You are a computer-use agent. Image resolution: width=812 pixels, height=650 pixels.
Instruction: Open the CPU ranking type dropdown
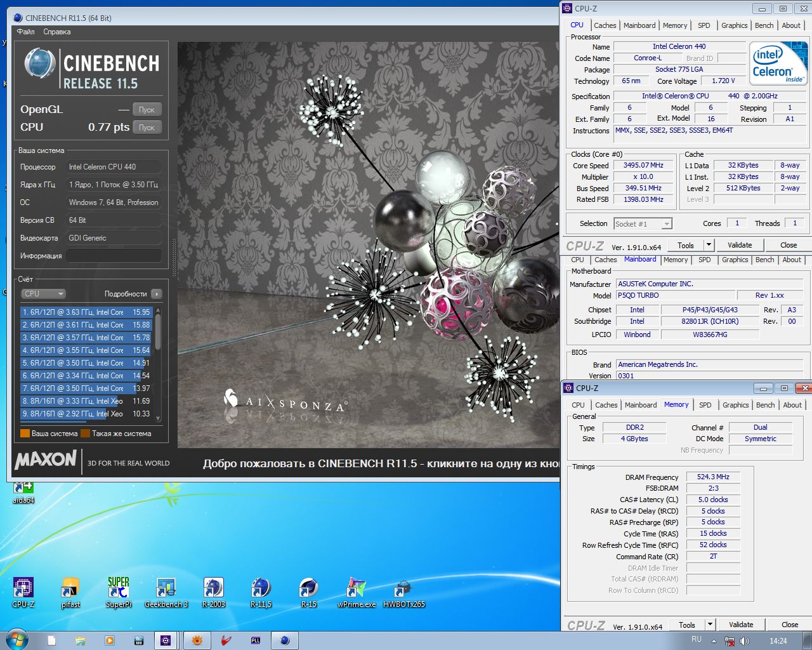tap(43, 294)
